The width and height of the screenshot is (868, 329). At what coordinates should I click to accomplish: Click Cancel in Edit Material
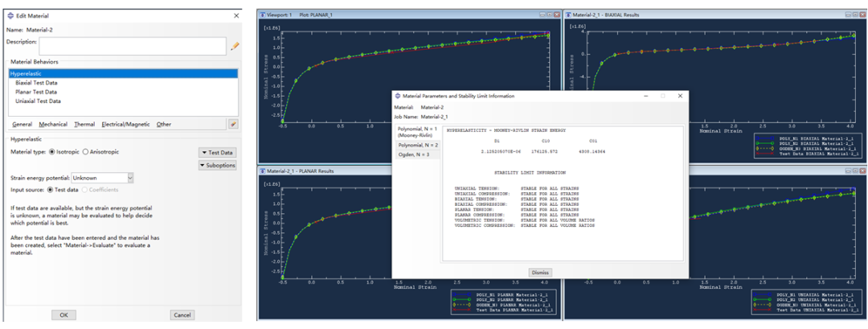182,315
